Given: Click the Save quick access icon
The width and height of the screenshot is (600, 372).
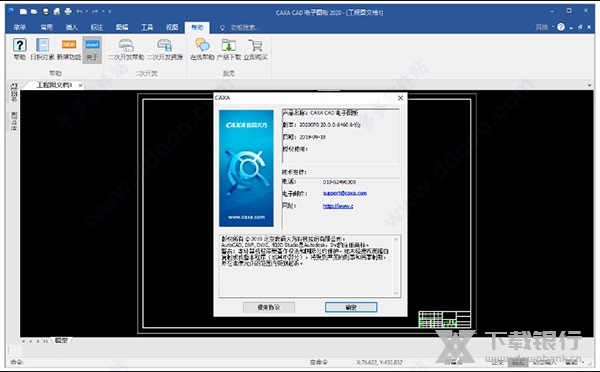Looking at the screenshot, I should (x=46, y=11).
